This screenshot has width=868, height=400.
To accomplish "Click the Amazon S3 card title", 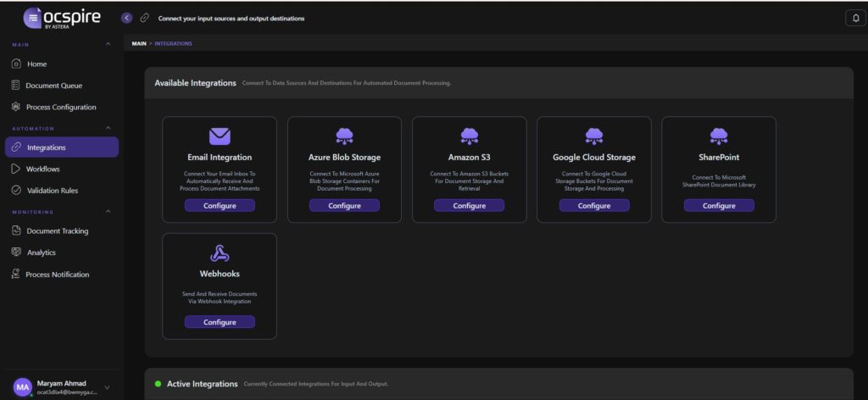I will (470, 157).
